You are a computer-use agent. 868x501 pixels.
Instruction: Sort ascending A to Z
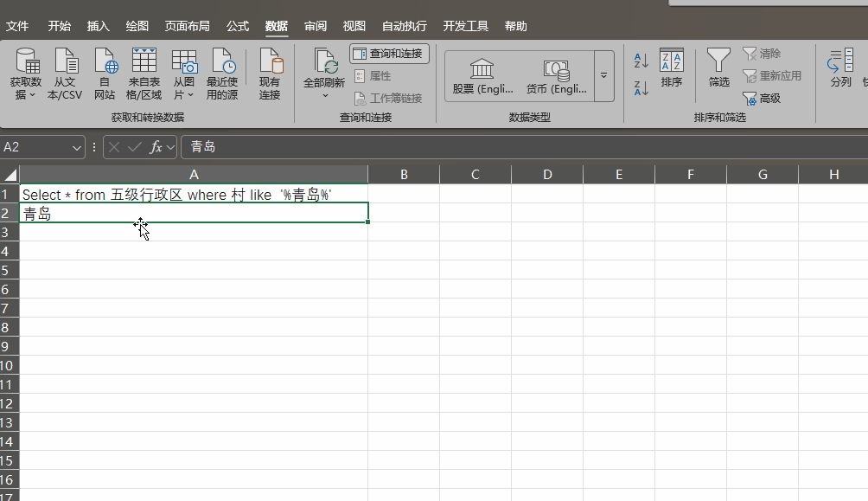641,61
